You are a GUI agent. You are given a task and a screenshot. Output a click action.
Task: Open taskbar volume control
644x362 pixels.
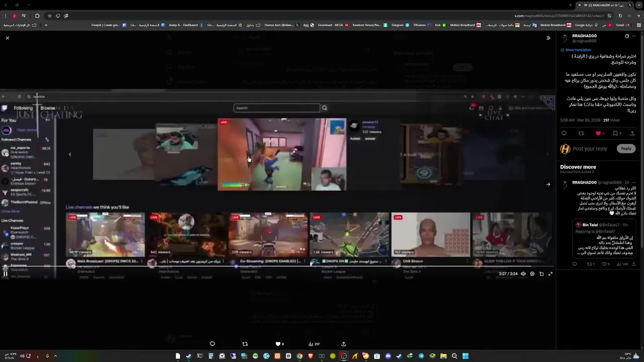(x=22, y=356)
